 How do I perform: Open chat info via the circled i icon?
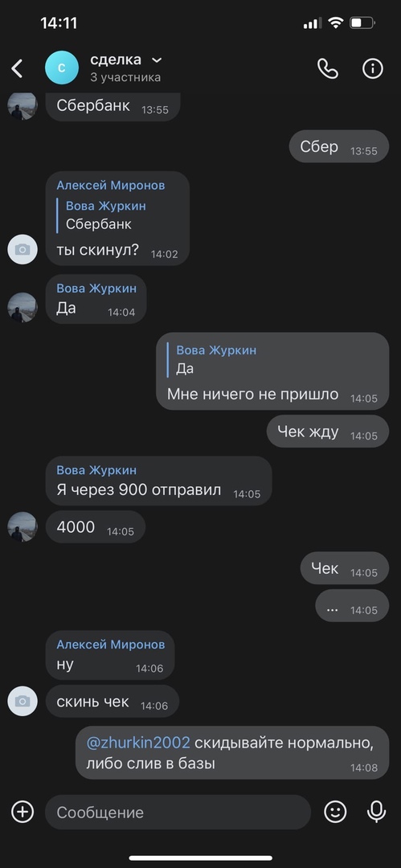373,68
